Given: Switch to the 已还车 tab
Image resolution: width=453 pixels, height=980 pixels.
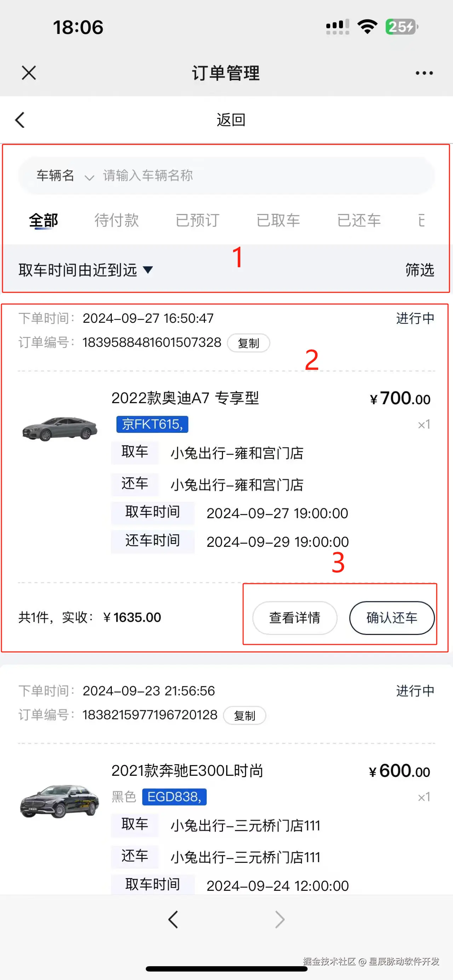Looking at the screenshot, I should click(x=359, y=220).
